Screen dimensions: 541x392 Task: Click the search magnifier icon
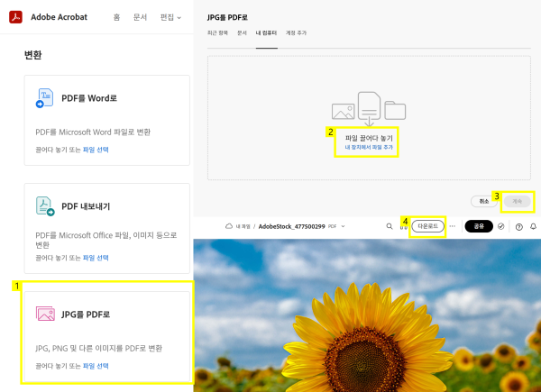click(390, 226)
